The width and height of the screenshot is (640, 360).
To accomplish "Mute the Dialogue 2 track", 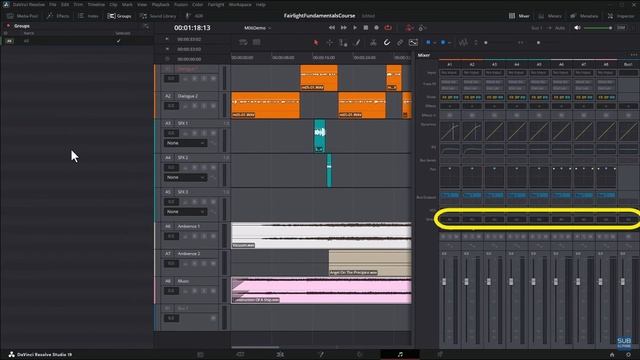I will pyautogui.click(x=213, y=106).
